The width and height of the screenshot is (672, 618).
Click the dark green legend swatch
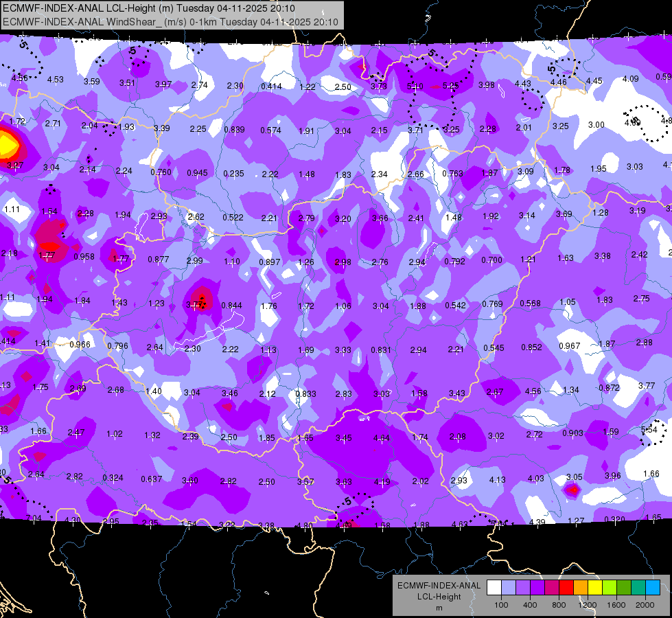[x=623, y=588]
